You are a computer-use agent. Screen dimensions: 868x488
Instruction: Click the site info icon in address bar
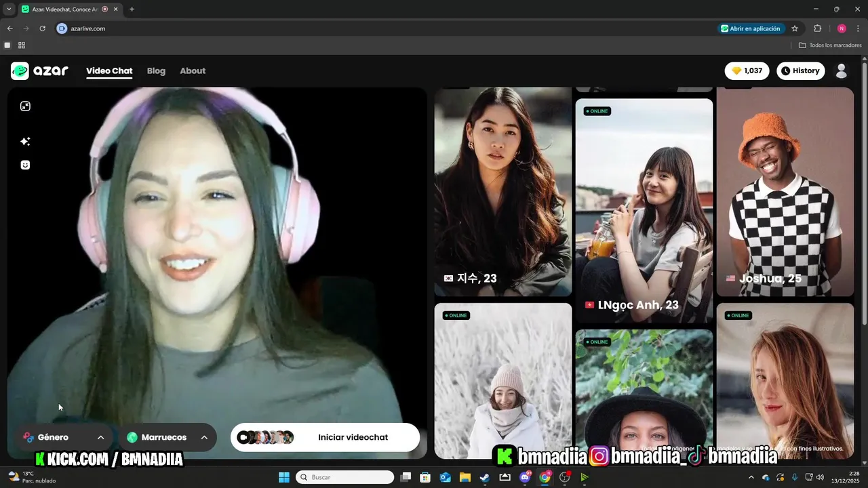62,28
